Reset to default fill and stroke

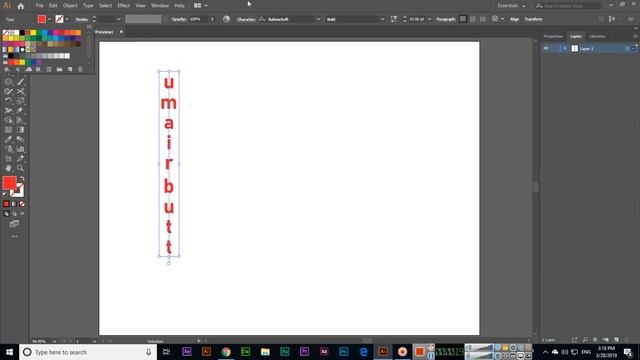(5, 195)
